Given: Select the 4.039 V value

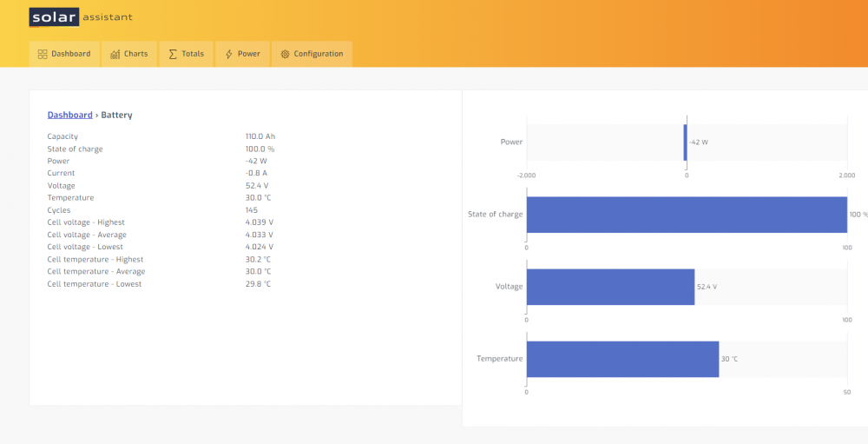Looking at the screenshot, I should 259,222.
